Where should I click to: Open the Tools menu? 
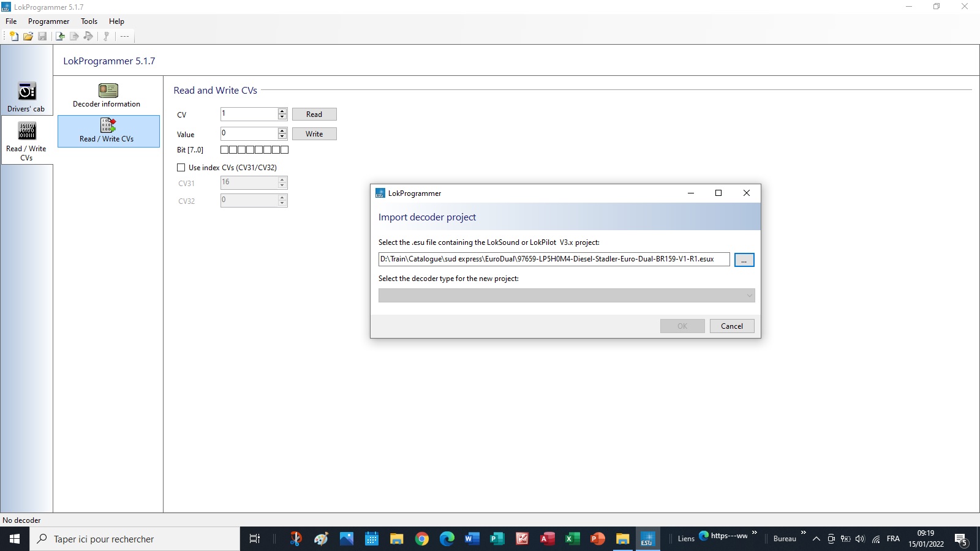(89, 21)
